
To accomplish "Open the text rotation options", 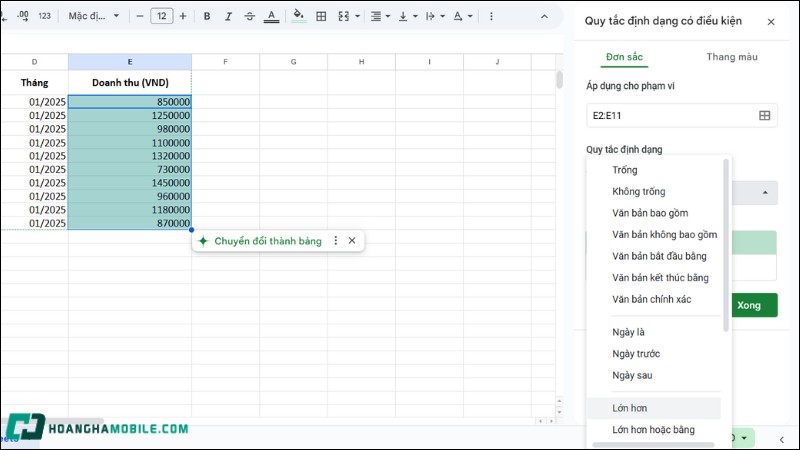I will (462, 16).
